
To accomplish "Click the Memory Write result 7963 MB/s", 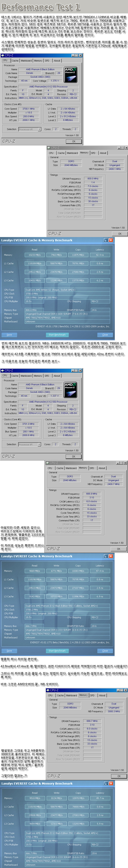I will pos(56,255).
